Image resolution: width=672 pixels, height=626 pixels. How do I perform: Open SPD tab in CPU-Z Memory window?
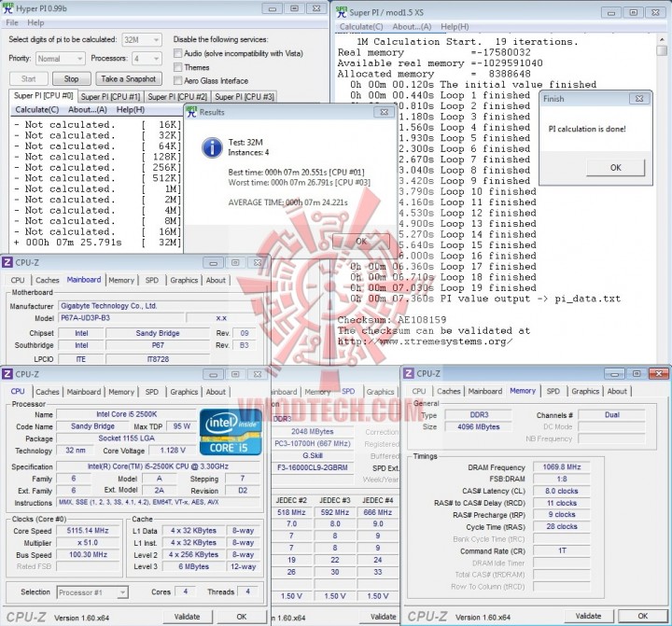tap(553, 391)
